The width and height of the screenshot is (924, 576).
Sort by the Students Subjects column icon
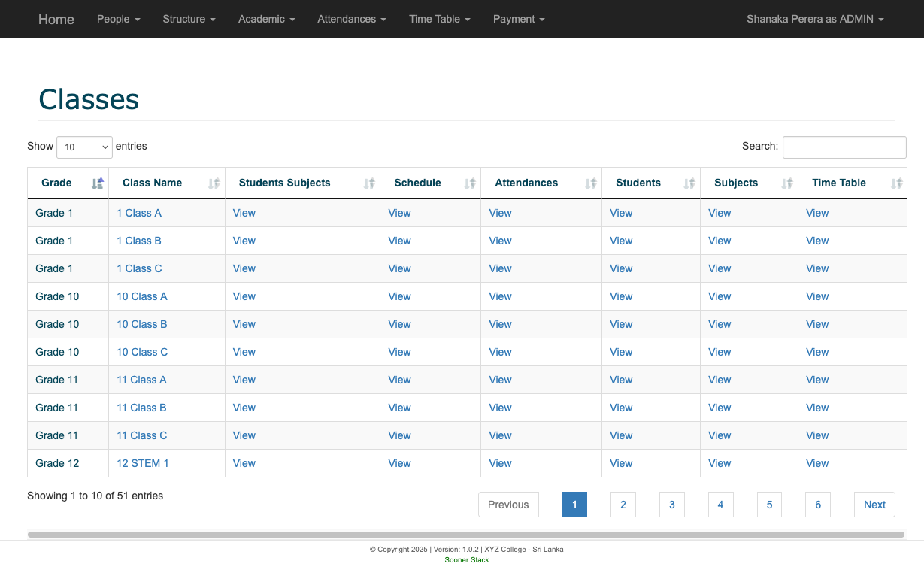pyautogui.click(x=369, y=183)
